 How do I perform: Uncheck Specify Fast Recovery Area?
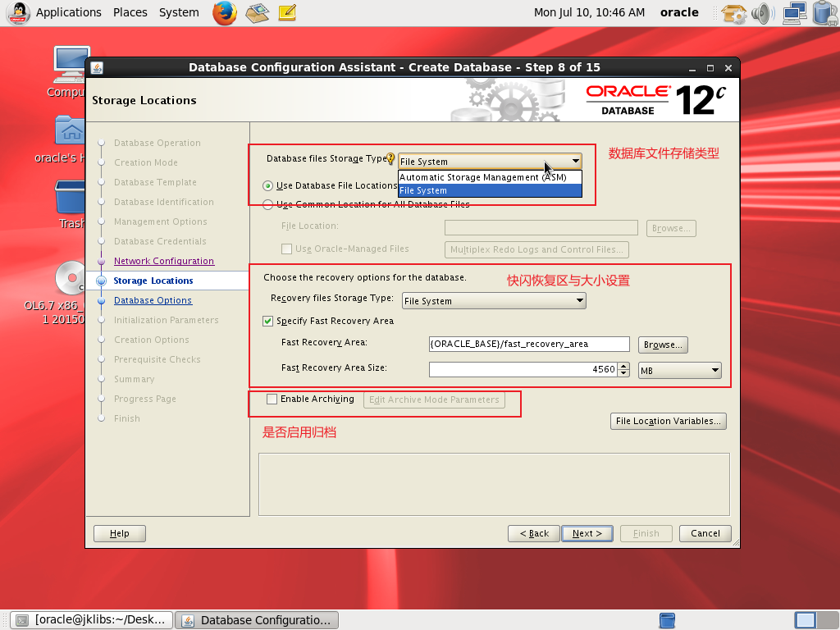point(268,322)
